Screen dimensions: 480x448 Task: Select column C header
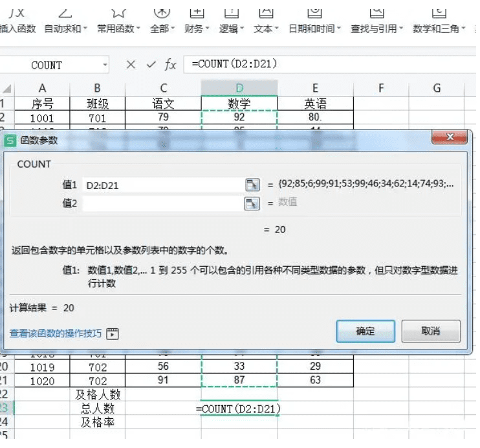coord(163,88)
